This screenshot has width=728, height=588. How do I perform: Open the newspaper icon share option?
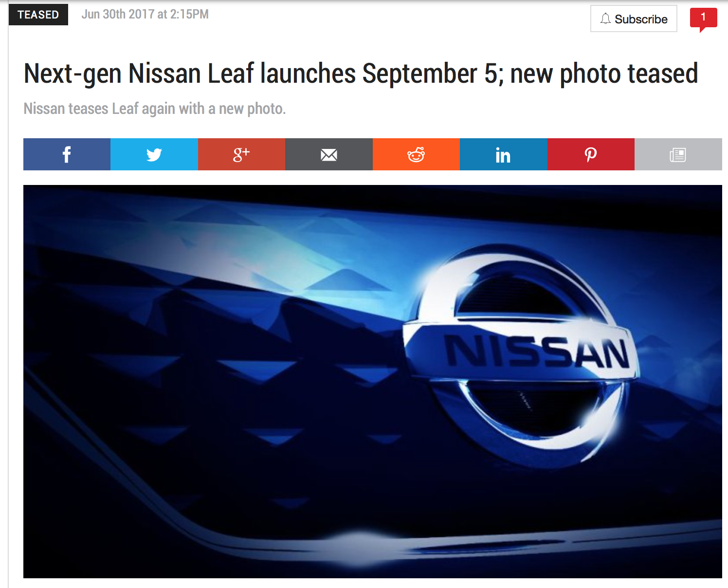click(x=678, y=154)
